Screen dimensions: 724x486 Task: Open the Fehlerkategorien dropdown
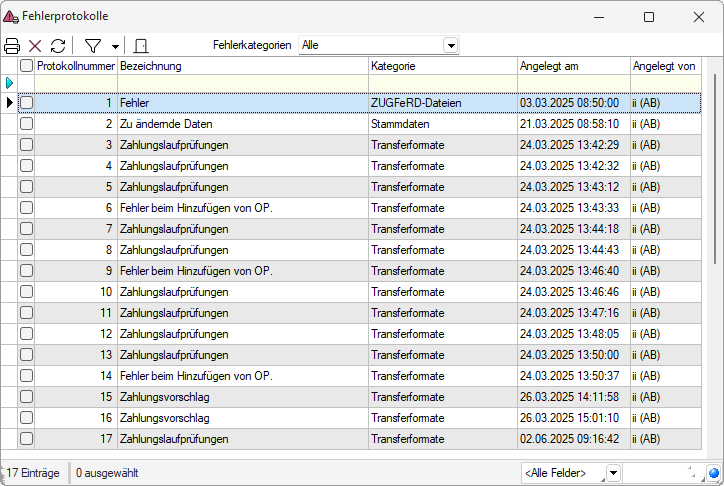point(450,46)
